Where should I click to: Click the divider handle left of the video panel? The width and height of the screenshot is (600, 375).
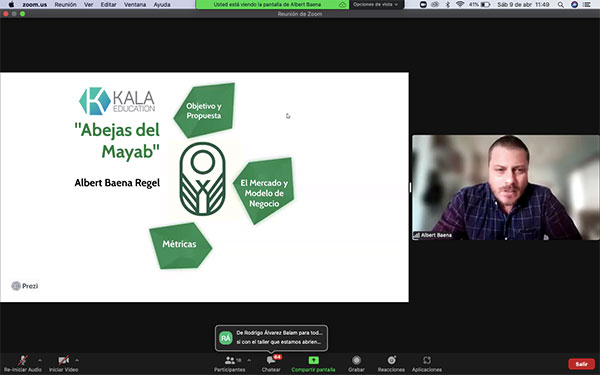point(410,188)
